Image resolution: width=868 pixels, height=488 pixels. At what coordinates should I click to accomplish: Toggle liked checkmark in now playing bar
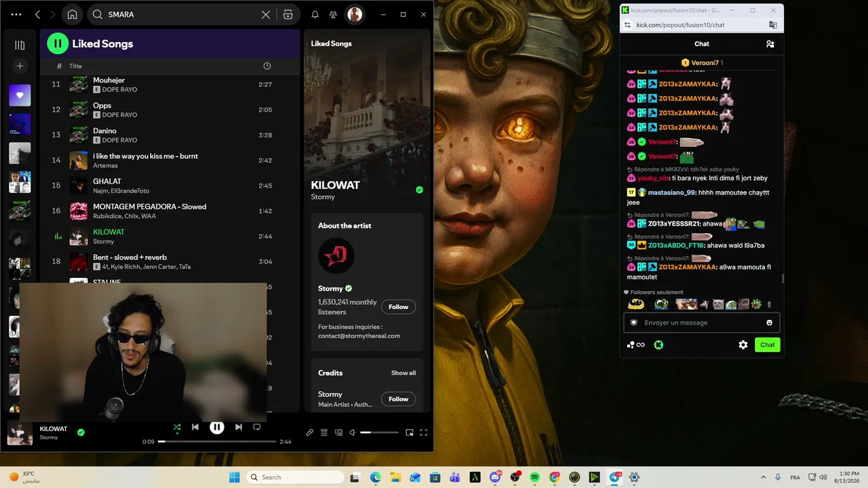coord(81,432)
